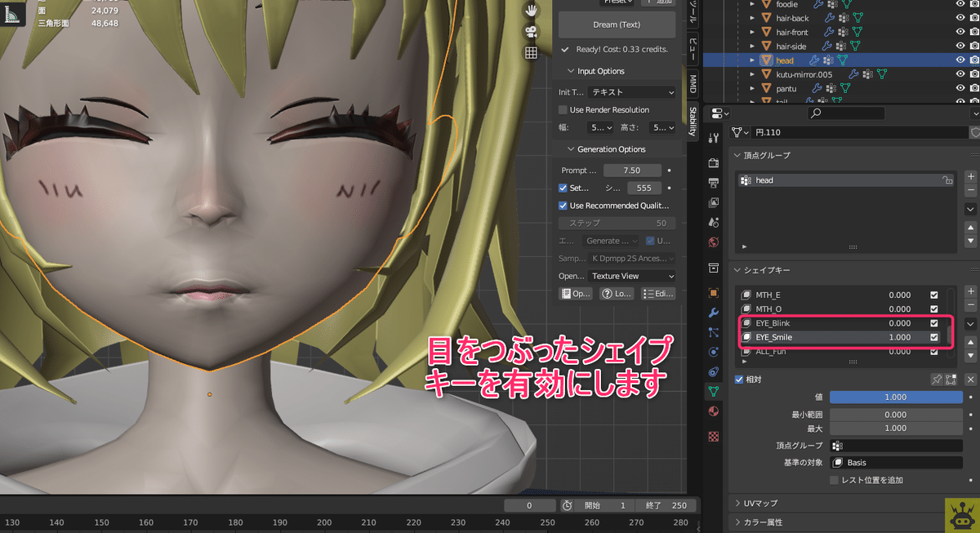This screenshot has height=533, width=980.
Task: Toggle camera view in the viewport
Action: 531,32
